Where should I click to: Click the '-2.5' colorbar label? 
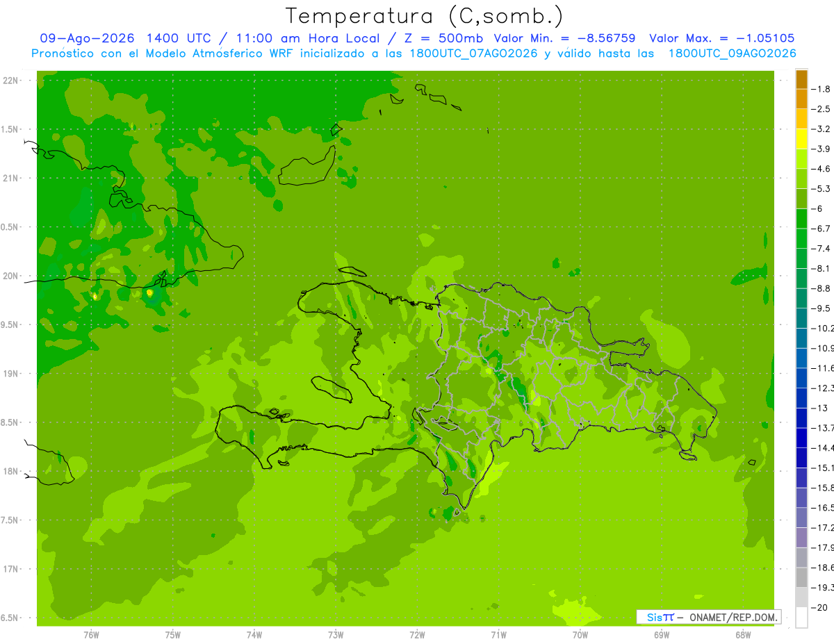[x=822, y=109]
